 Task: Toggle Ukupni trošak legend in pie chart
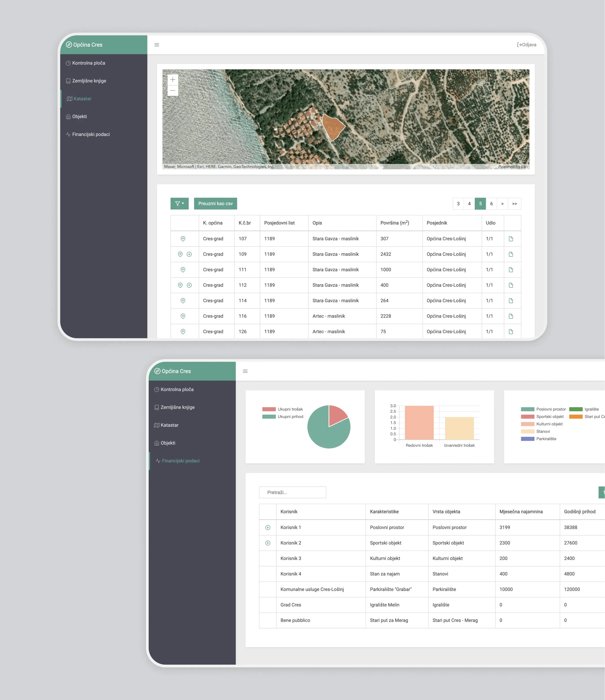tap(283, 409)
